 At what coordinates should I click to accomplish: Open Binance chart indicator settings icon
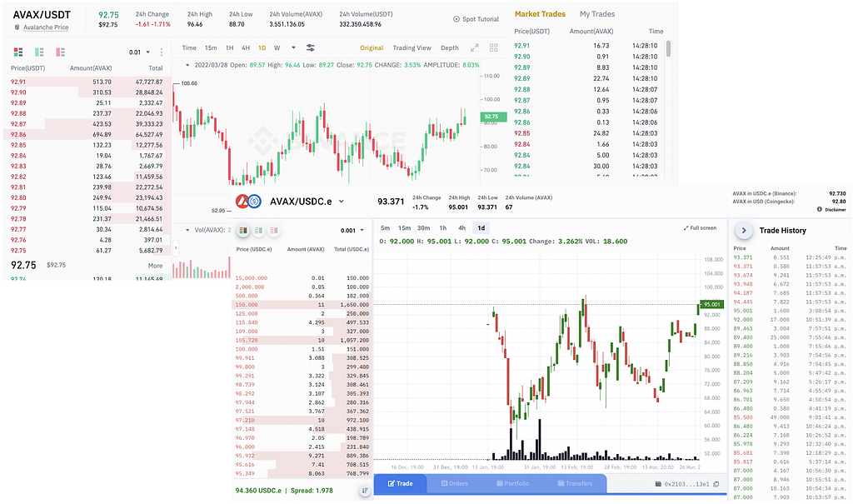pyautogui.click(x=310, y=47)
